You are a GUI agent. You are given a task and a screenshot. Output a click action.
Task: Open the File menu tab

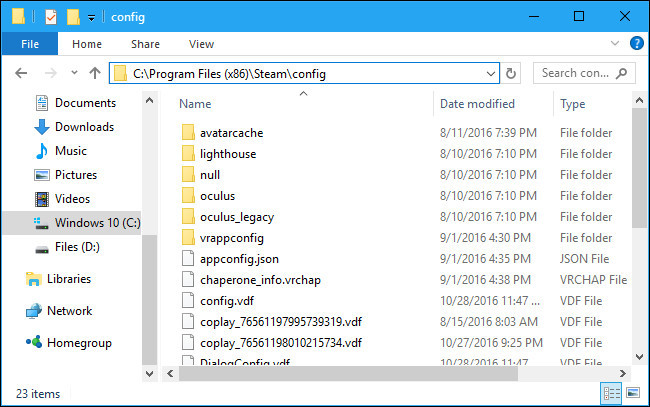coord(30,44)
